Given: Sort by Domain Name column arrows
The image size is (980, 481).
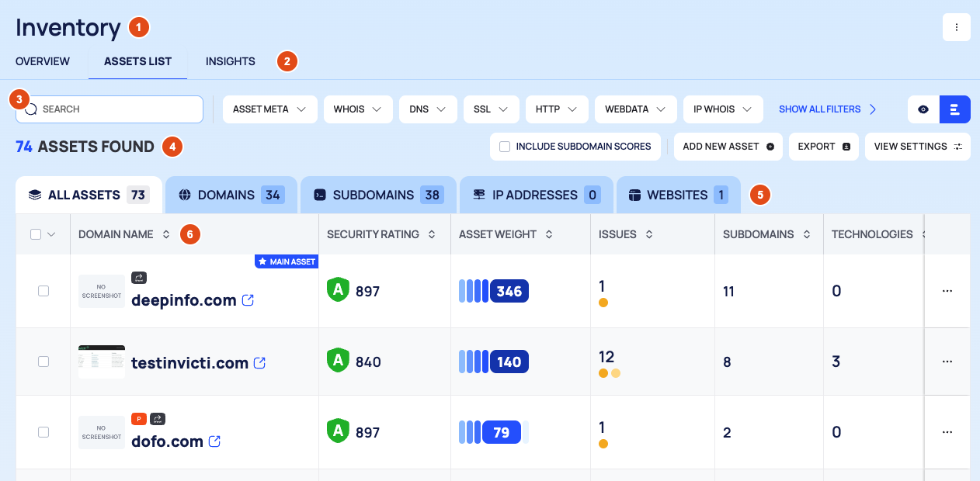Looking at the screenshot, I should (165, 234).
